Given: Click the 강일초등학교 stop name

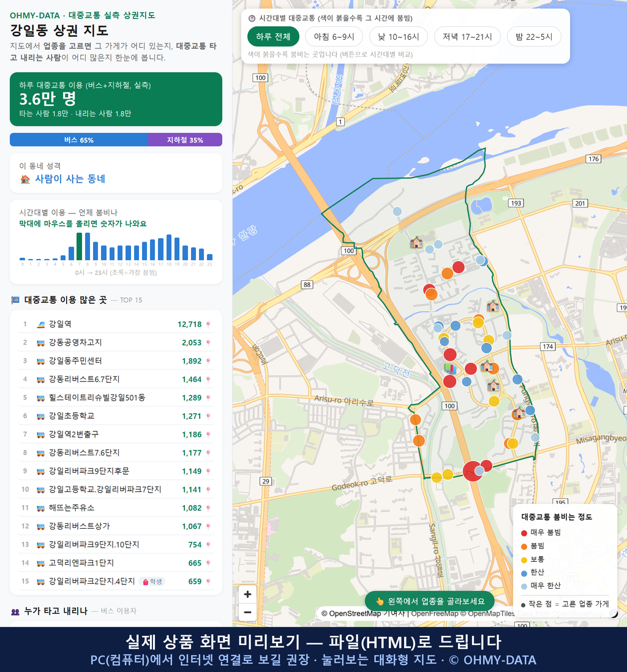Looking at the screenshot, I should click(72, 416).
